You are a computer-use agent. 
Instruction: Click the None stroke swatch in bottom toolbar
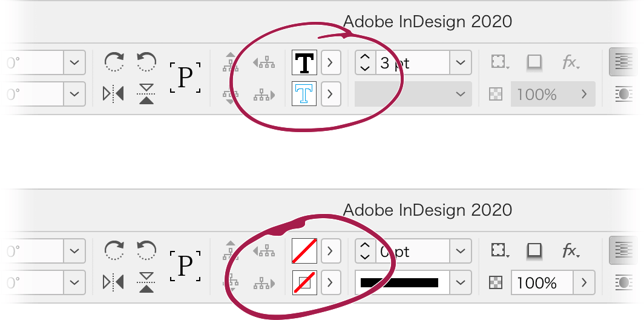pos(304,282)
